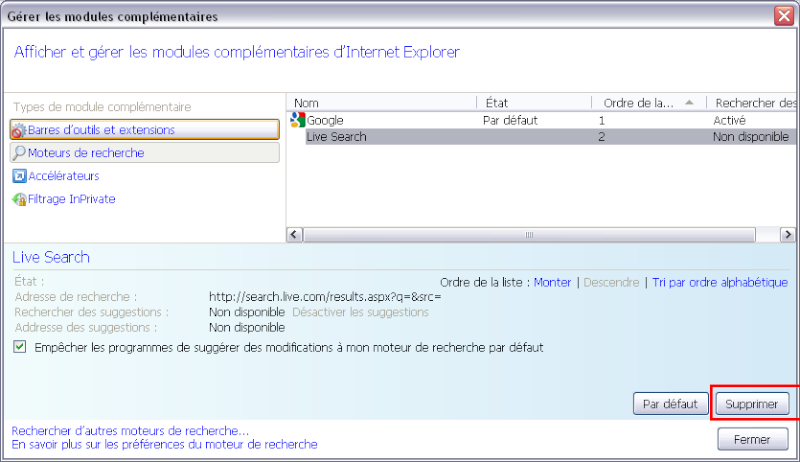Click the search address URL text

click(325, 297)
